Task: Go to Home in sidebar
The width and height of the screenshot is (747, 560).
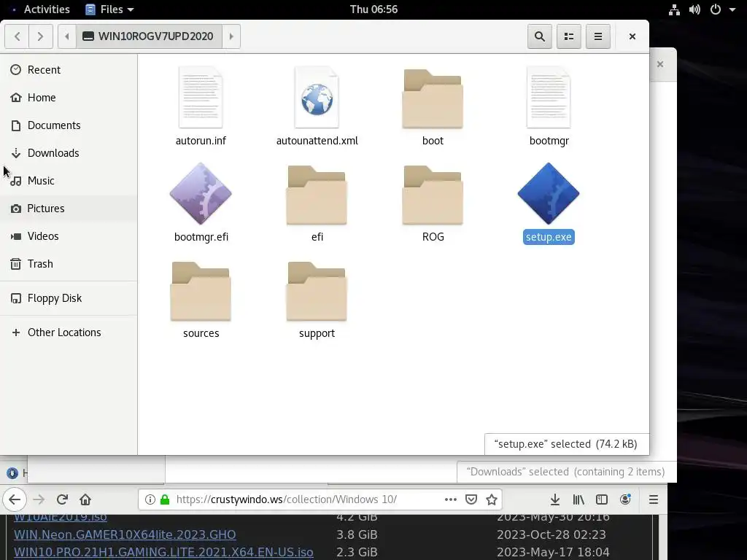Action: tap(69, 98)
